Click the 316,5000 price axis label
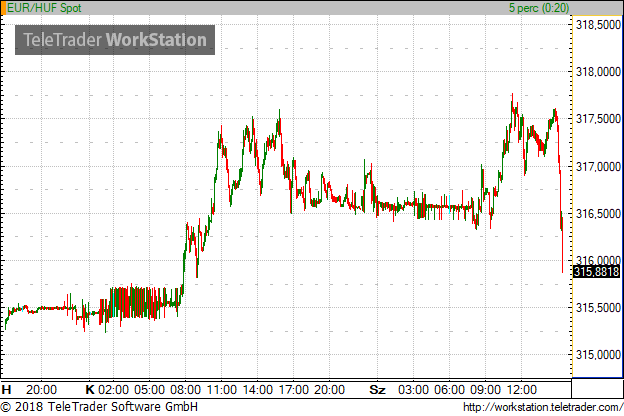Image resolution: width=624 pixels, height=416 pixels. [x=598, y=214]
